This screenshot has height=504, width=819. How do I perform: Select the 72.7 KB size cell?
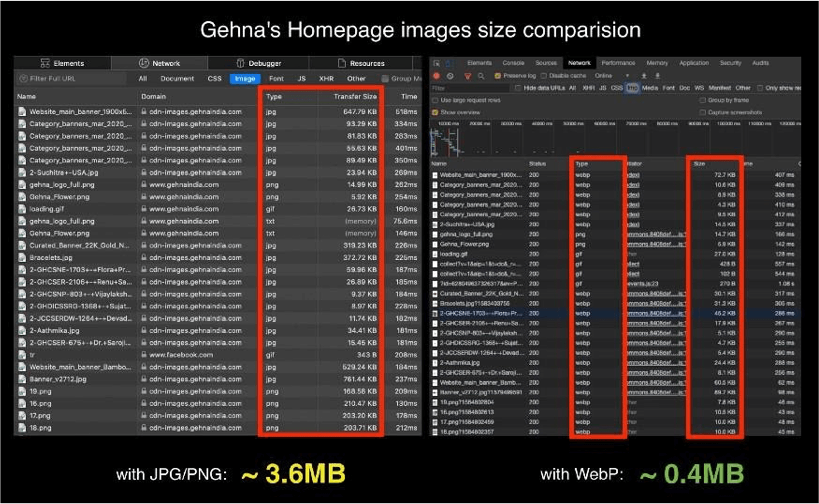725,175
